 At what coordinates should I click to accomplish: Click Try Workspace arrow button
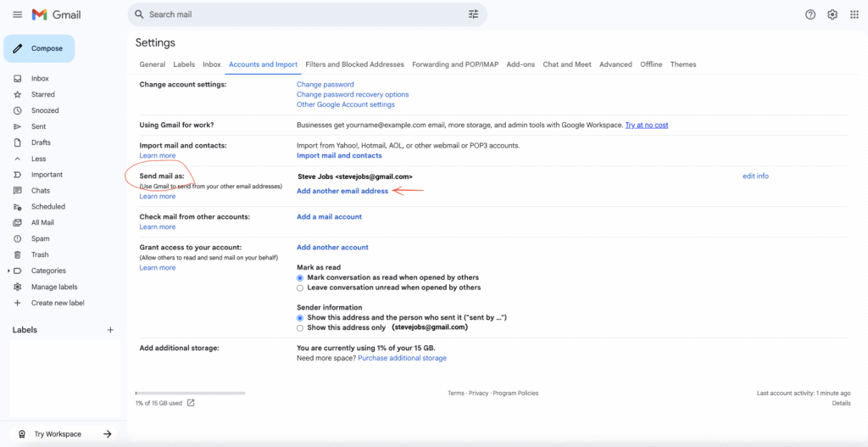(x=108, y=434)
